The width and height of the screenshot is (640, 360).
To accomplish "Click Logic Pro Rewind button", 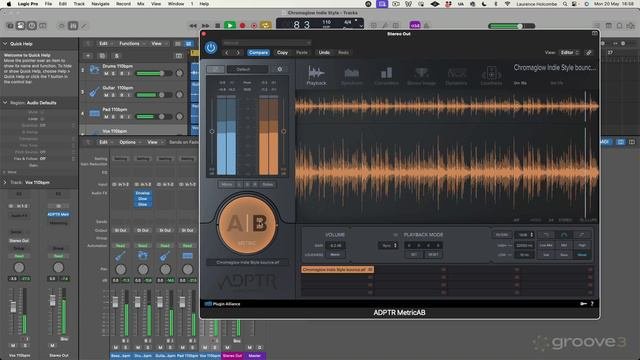I will [x=193, y=26].
